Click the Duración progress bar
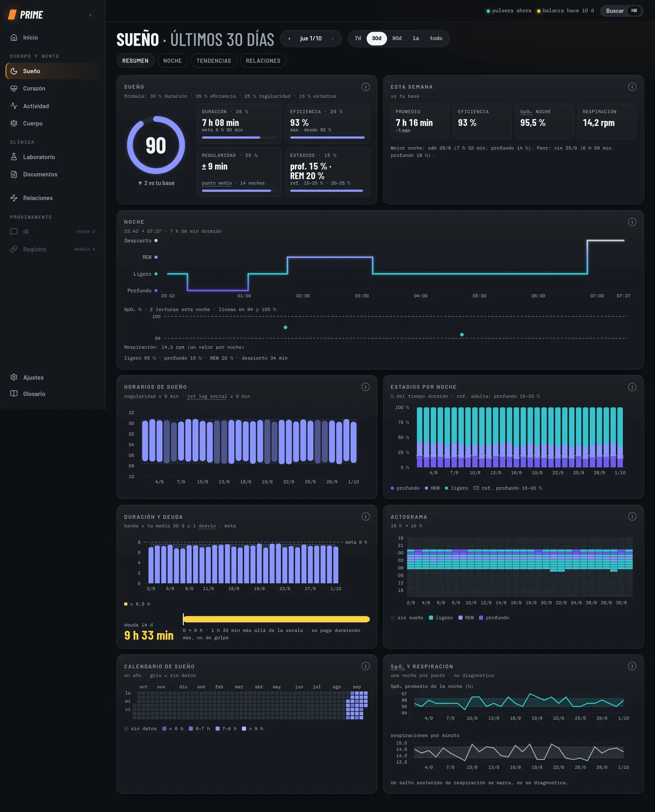Screen dimensions: 655x812 (x=239, y=138)
